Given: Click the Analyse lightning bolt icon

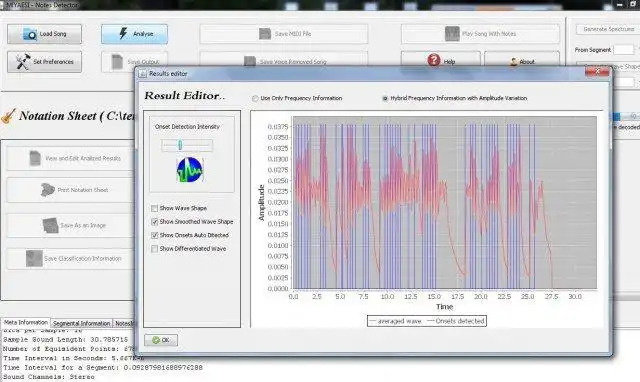Looking at the screenshot, I should tap(123, 33).
